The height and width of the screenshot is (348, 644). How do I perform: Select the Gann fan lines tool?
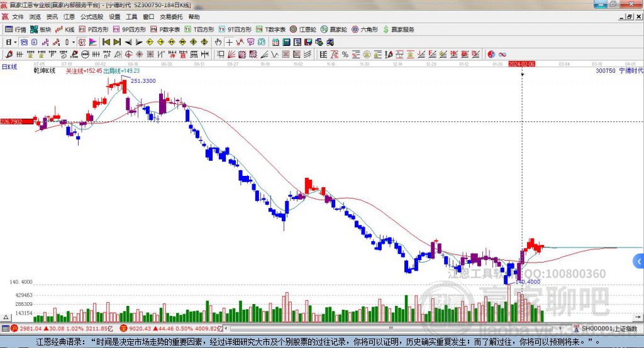point(231,54)
